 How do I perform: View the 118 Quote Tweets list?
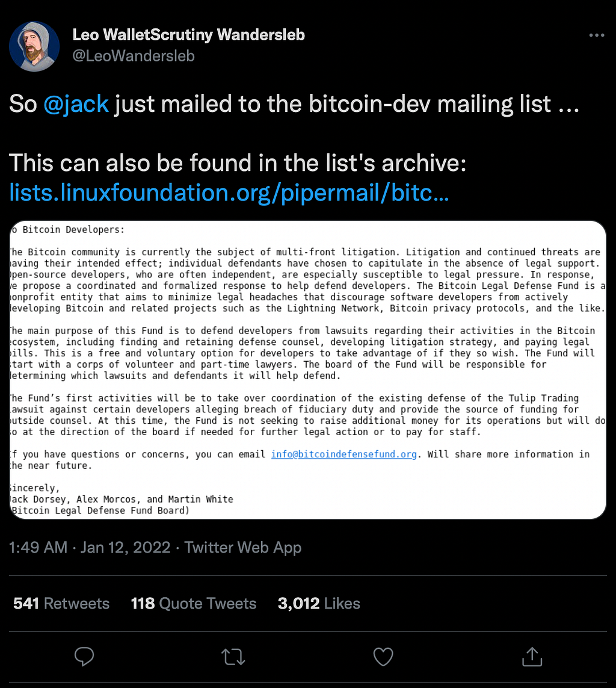pyautogui.click(x=193, y=604)
